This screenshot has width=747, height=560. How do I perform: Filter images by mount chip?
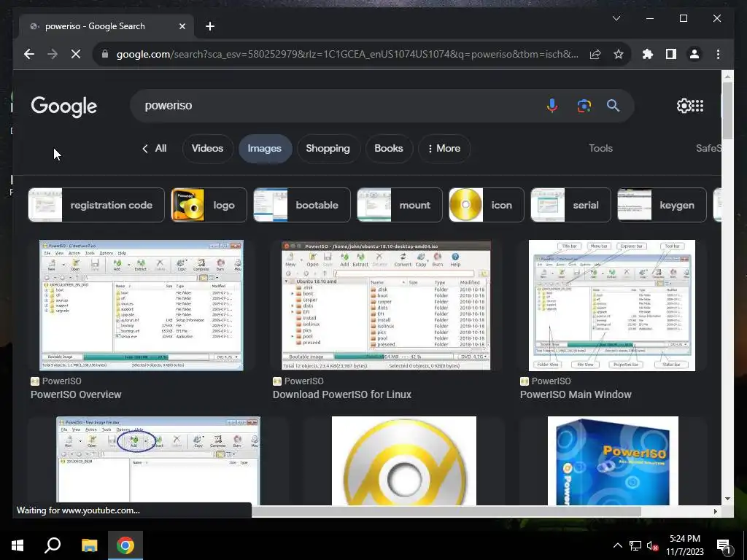click(x=400, y=205)
